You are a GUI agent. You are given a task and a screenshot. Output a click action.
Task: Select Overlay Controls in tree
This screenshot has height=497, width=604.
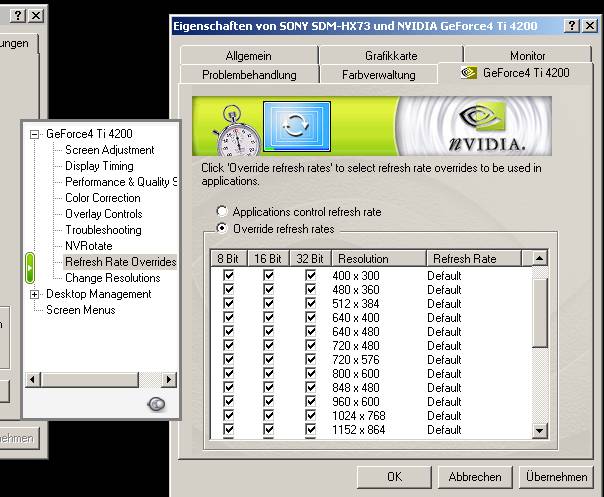(x=104, y=214)
